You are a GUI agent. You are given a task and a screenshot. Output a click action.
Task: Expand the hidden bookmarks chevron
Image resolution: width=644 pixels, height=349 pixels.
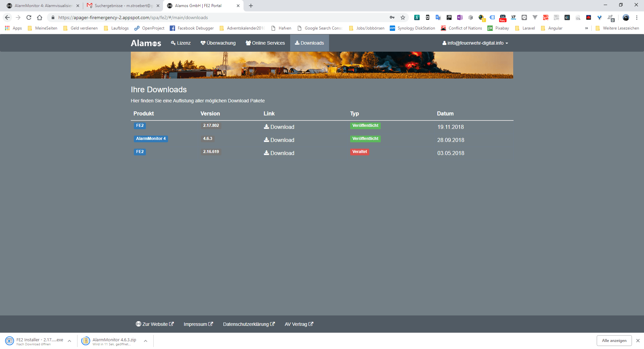tap(586, 28)
